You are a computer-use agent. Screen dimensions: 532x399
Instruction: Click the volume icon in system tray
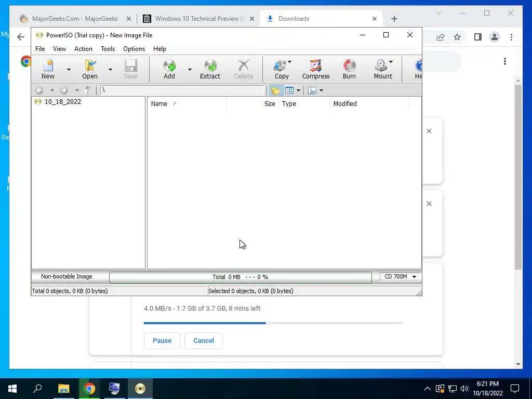(464, 389)
